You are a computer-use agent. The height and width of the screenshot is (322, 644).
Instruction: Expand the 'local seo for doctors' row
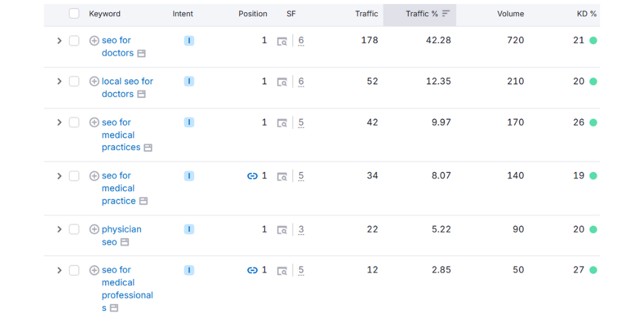[x=59, y=81]
